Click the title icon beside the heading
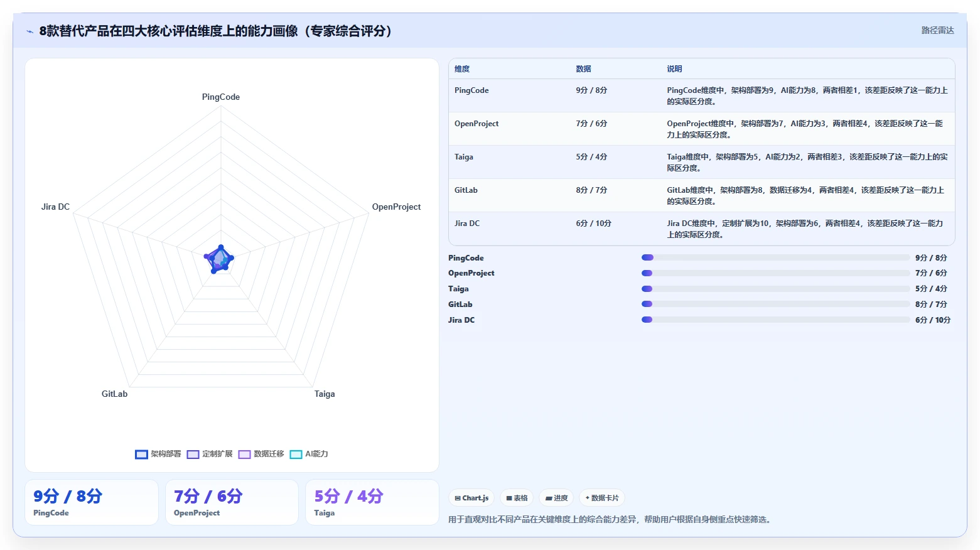Screen dimensions: 980x550 (30, 31)
